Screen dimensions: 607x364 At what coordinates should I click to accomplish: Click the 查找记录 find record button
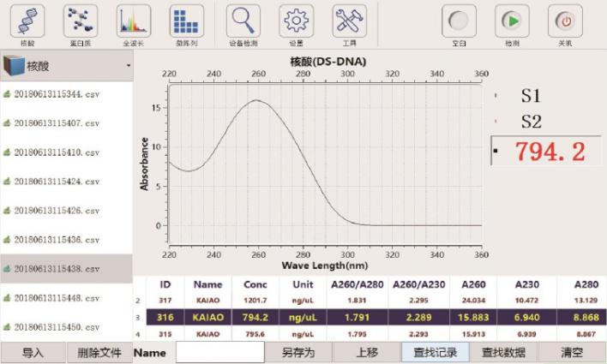[436, 352]
